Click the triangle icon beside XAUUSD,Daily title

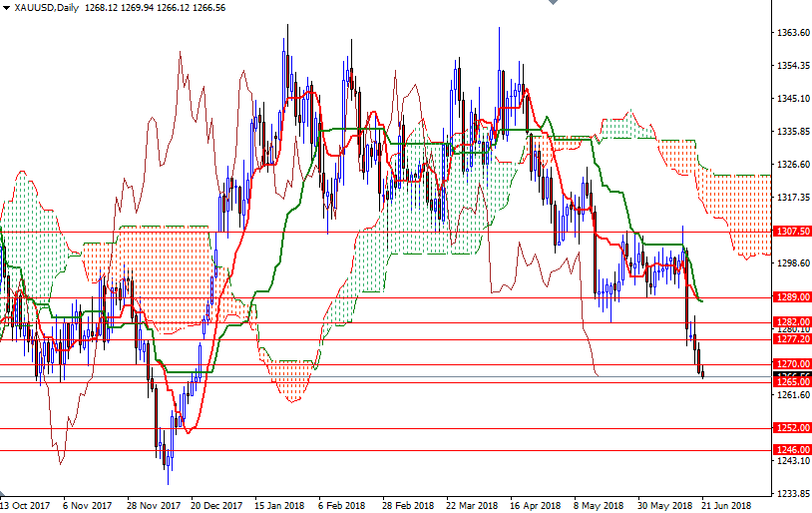(x=6, y=7)
